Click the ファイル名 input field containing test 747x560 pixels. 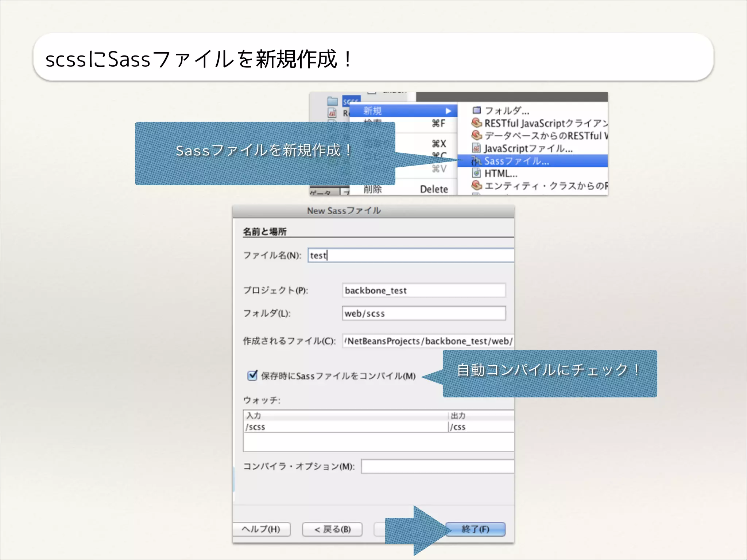[411, 255]
